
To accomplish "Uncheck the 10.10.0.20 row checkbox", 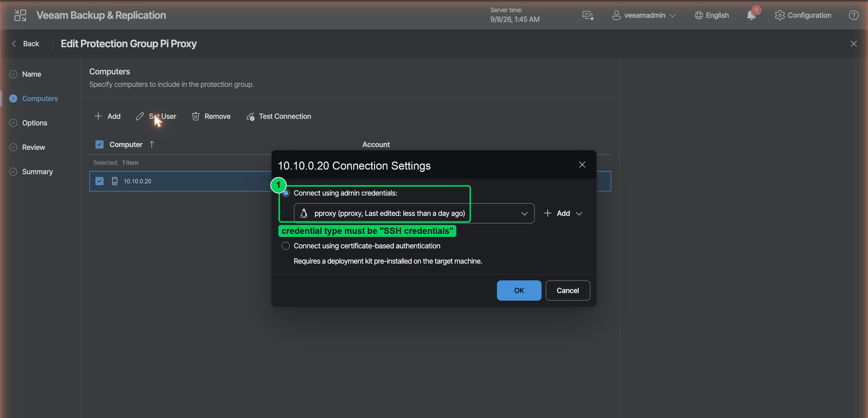I will click(99, 181).
